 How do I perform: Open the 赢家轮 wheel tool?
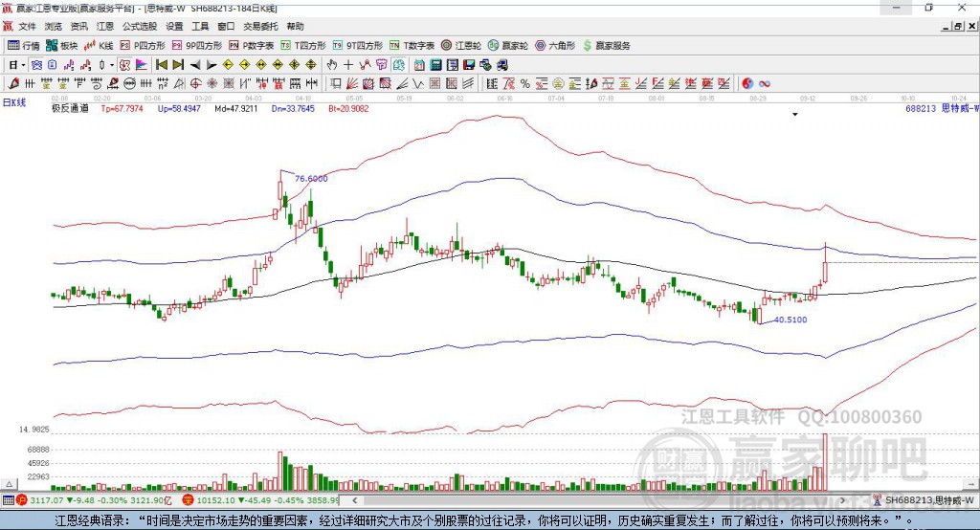tap(508, 46)
